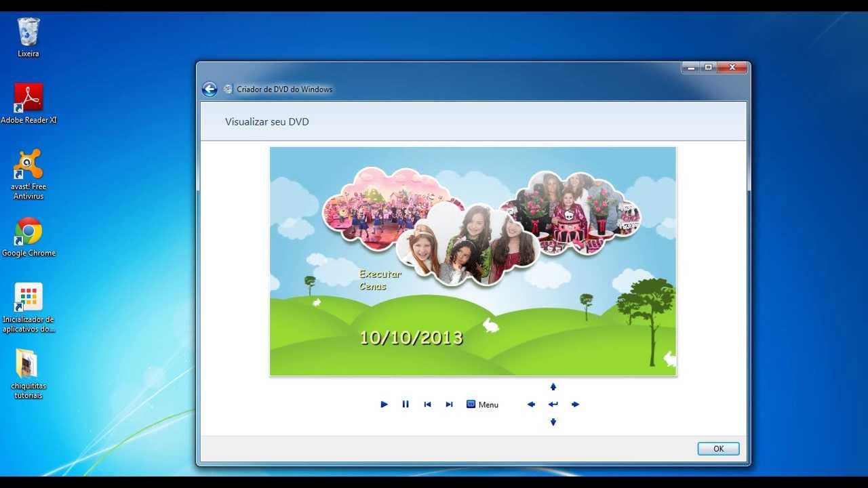Image resolution: width=868 pixels, height=488 pixels.
Task: Start playback of the DVD preview
Action: pos(384,405)
